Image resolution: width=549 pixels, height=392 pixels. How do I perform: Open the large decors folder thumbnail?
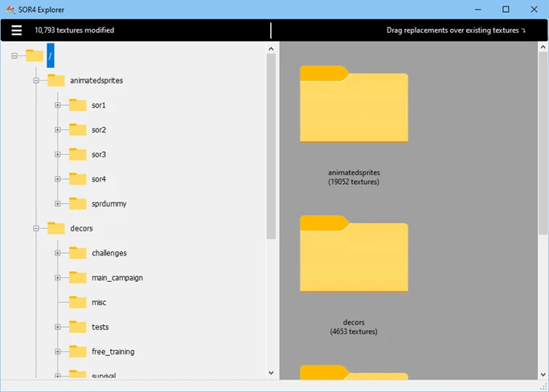354,254
